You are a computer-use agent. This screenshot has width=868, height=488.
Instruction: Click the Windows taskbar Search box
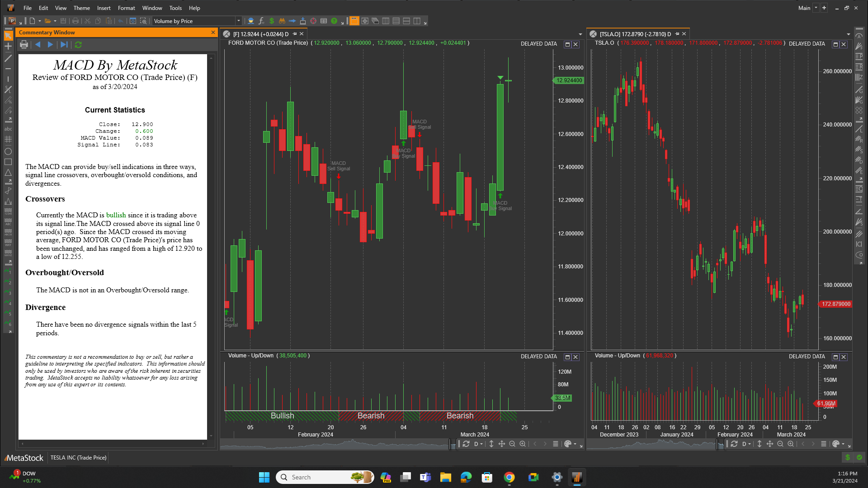(316, 477)
